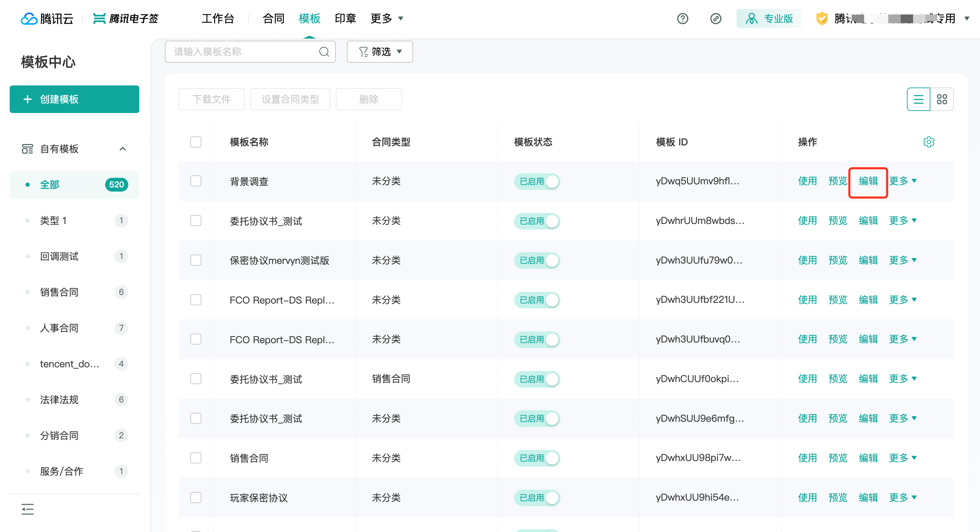Viewport: 980px width, 532px height.
Task: Check the select-all header checkbox
Action: (x=196, y=142)
